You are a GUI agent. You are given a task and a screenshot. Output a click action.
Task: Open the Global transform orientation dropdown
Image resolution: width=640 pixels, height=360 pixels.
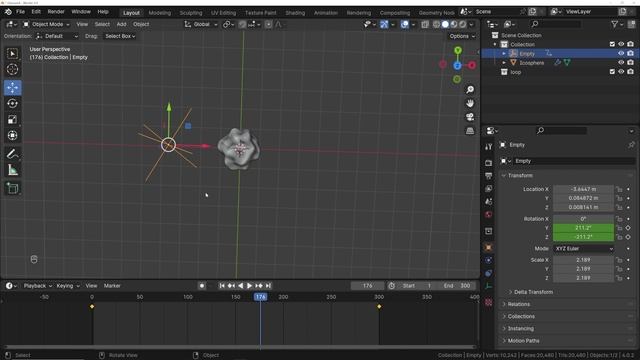click(x=201, y=24)
